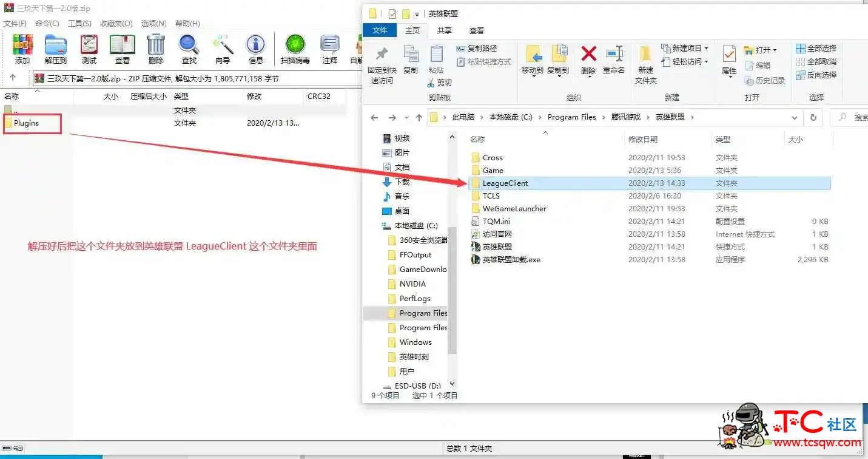Click the WinRAR 扫描病毒 (Virus scan) icon
This screenshot has height=459, width=868.
click(295, 49)
